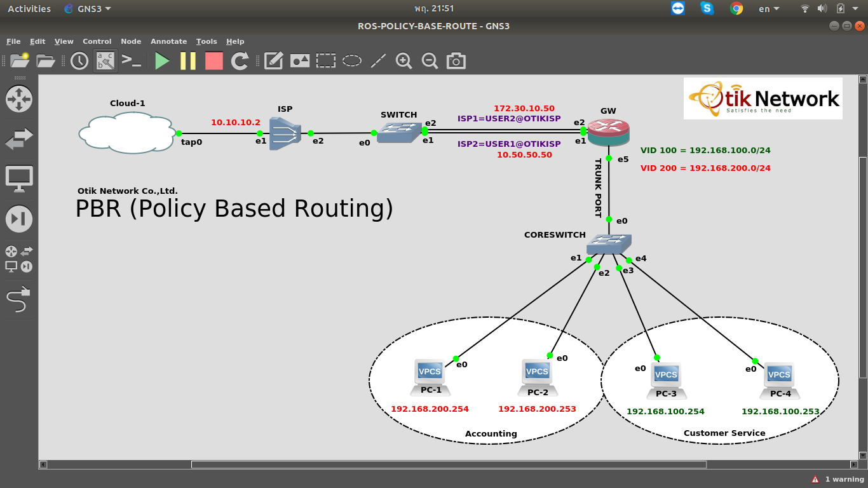Select the ISP router node
868x488 pixels.
(x=285, y=134)
